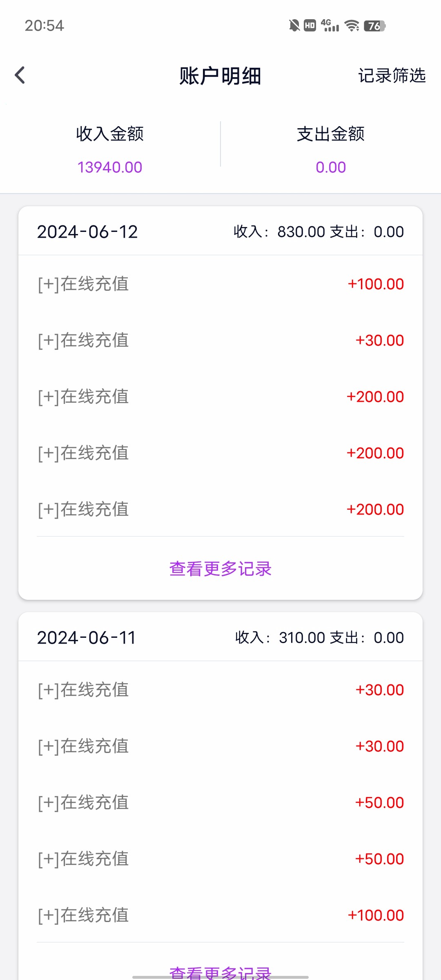The height and width of the screenshot is (980, 441).
Task: Open the first +30.00 entry on 2024-06-11
Action: tap(220, 690)
